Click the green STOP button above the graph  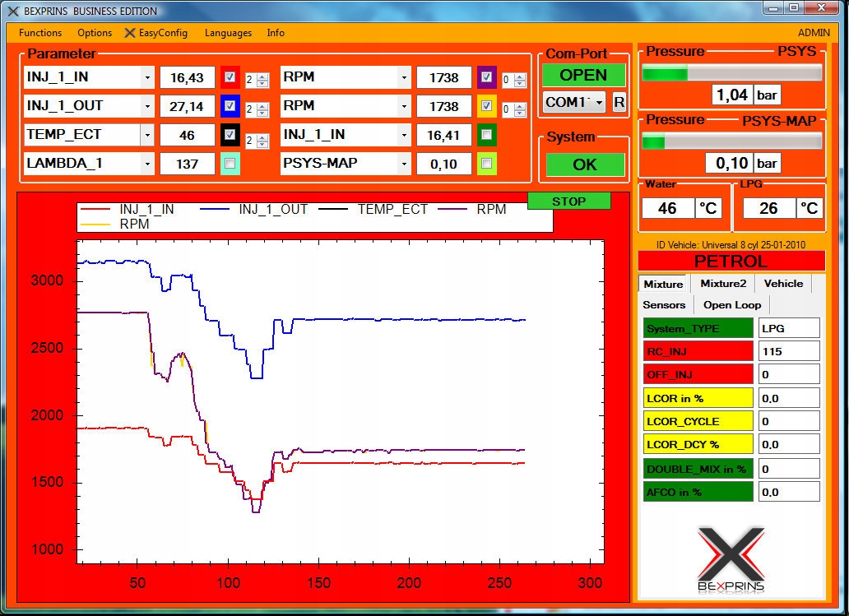click(x=569, y=201)
